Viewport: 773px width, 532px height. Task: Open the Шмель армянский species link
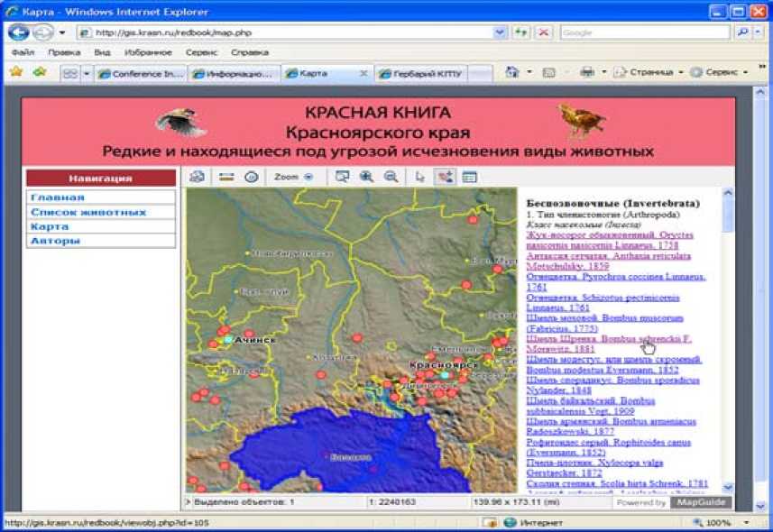[611, 426]
